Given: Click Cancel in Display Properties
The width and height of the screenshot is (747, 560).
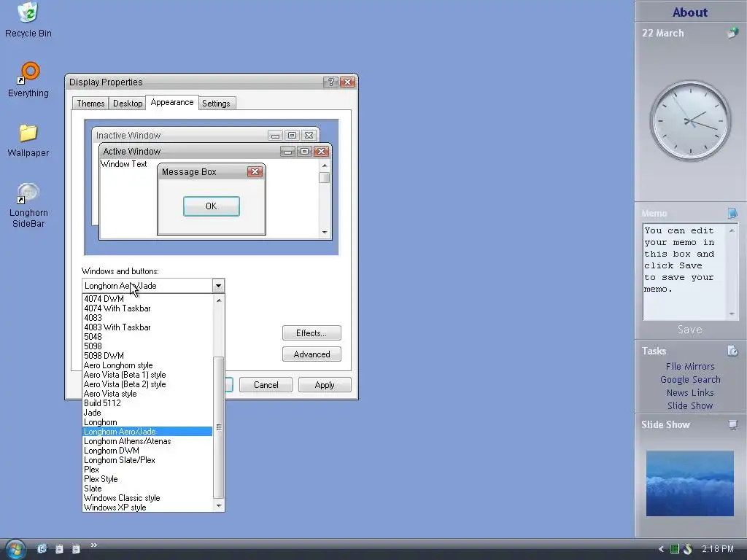Looking at the screenshot, I should click(266, 385).
